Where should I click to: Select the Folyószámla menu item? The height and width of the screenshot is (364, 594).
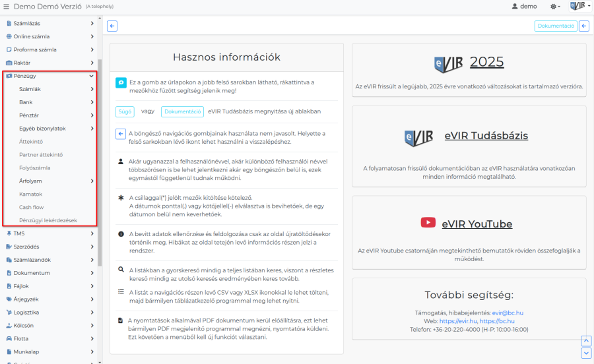35,168
